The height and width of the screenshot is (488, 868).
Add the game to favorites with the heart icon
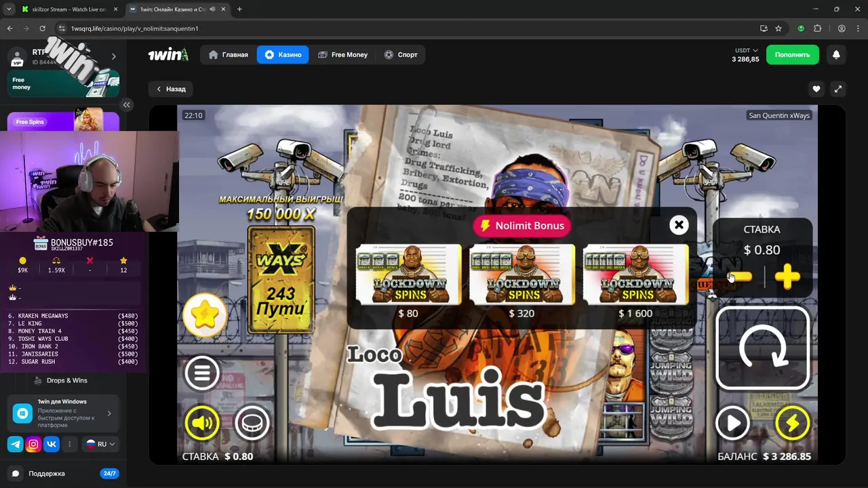click(816, 89)
